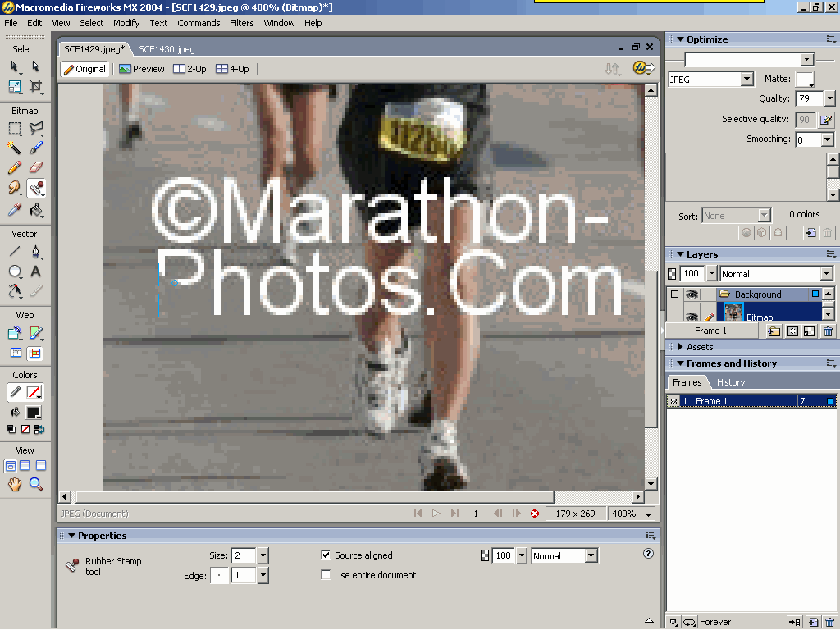Click the 4-Up view button
Screen dimensions: 840x630
point(232,69)
